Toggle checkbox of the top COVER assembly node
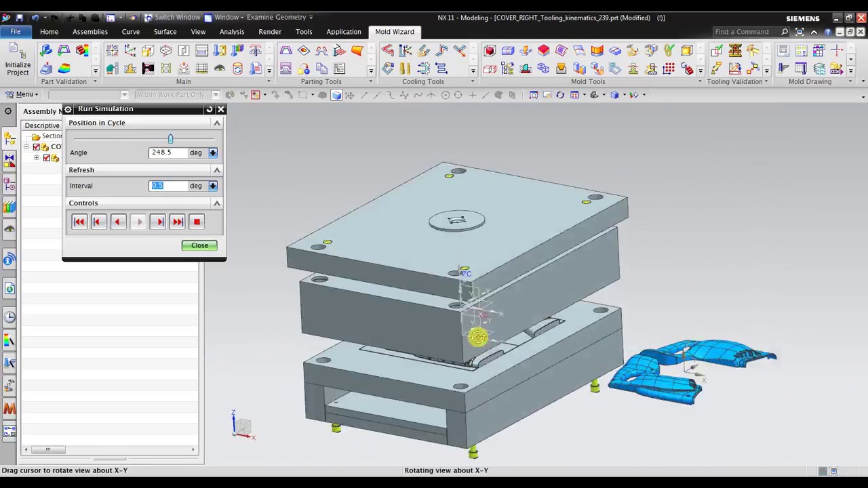This screenshot has height=488, width=868. pos(37,147)
